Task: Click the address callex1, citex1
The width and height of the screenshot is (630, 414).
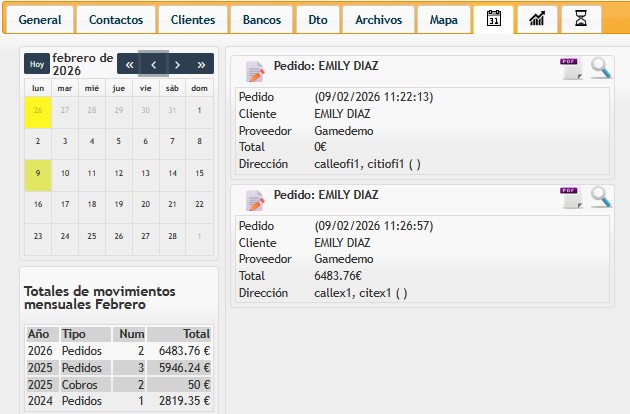Action: [x=360, y=293]
